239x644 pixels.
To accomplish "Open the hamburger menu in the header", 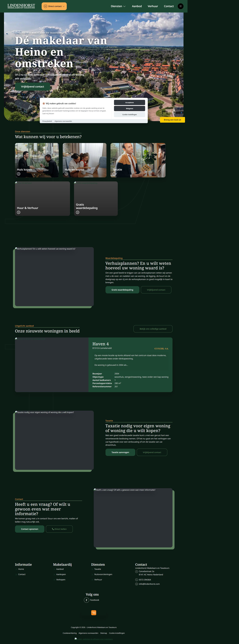I will click(180, 6).
